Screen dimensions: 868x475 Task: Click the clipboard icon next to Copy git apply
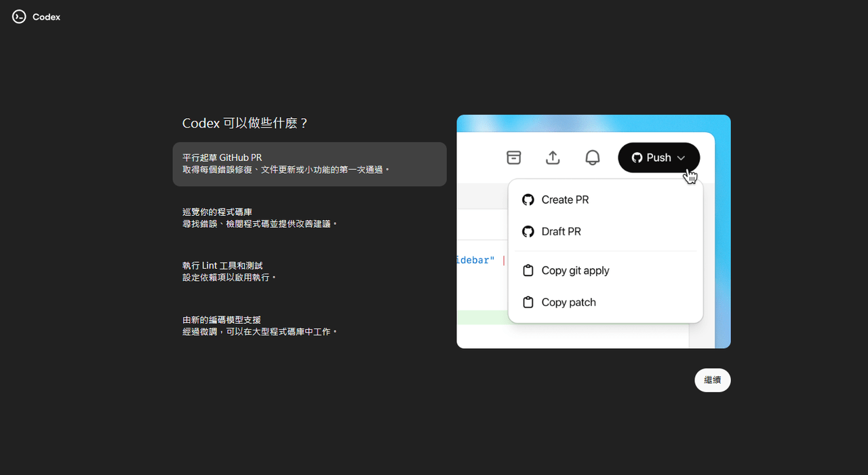pyautogui.click(x=528, y=270)
